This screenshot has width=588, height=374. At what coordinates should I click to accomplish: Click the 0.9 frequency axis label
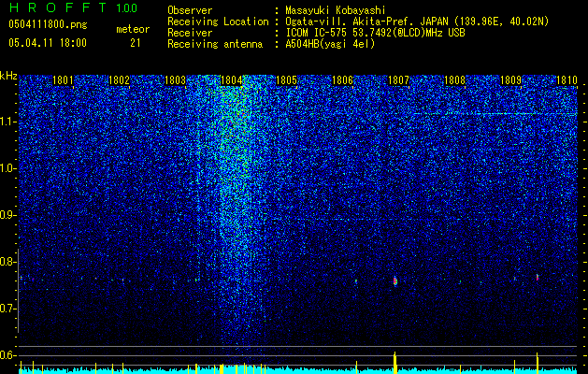(x=7, y=215)
